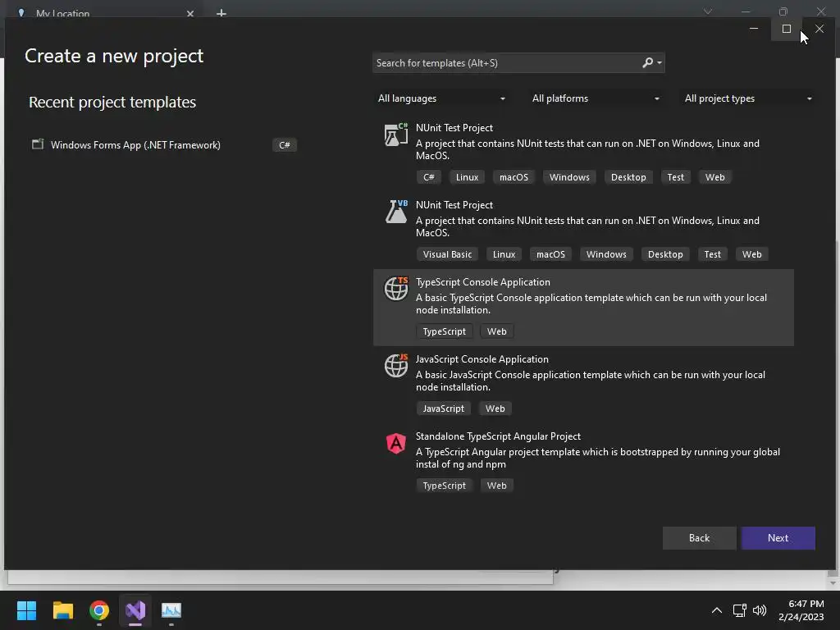Click Desktop tag under the VB NUnit project
Image resolution: width=840 pixels, height=630 pixels.
[x=665, y=254]
